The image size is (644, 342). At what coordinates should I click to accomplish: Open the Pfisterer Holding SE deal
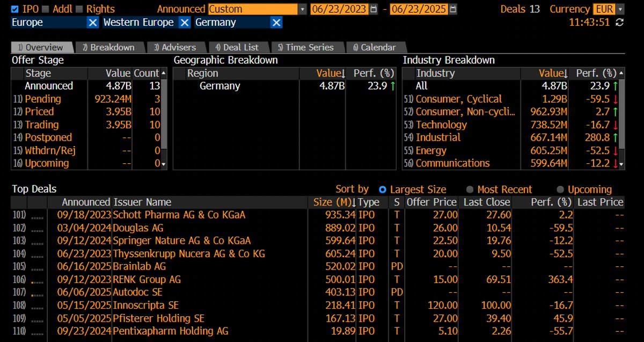click(x=159, y=318)
